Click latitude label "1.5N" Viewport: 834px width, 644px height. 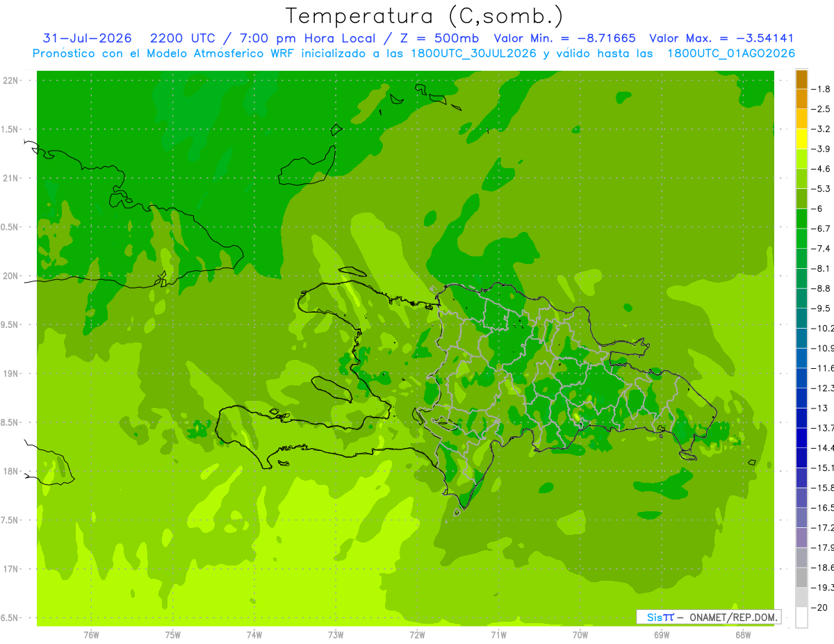click(x=10, y=129)
